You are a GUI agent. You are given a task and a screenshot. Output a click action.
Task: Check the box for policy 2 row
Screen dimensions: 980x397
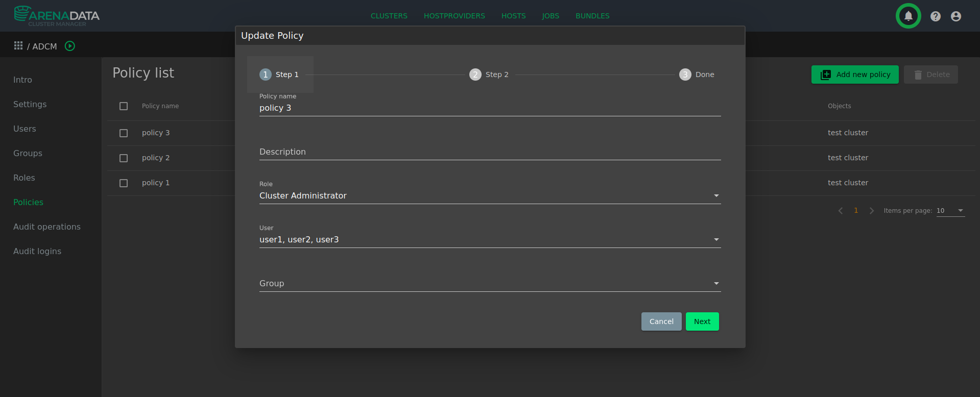124,158
